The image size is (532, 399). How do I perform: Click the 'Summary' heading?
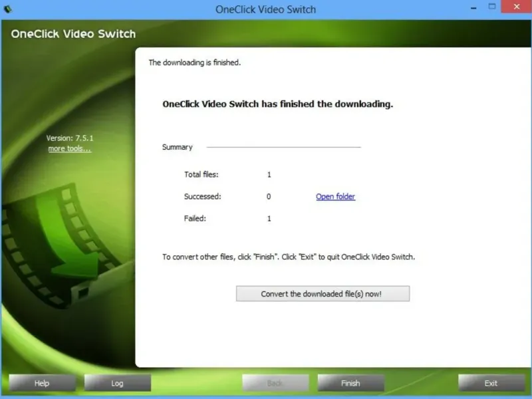(x=178, y=147)
